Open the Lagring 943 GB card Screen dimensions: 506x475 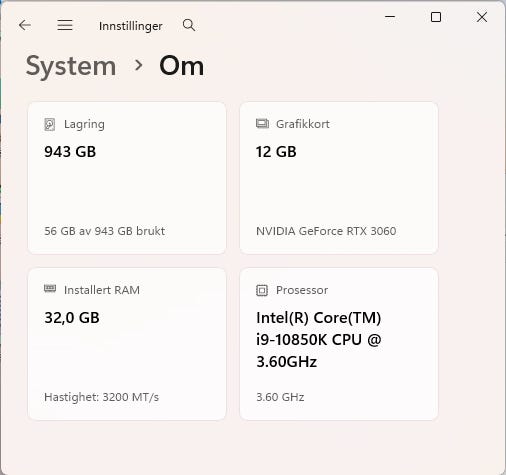coord(127,178)
